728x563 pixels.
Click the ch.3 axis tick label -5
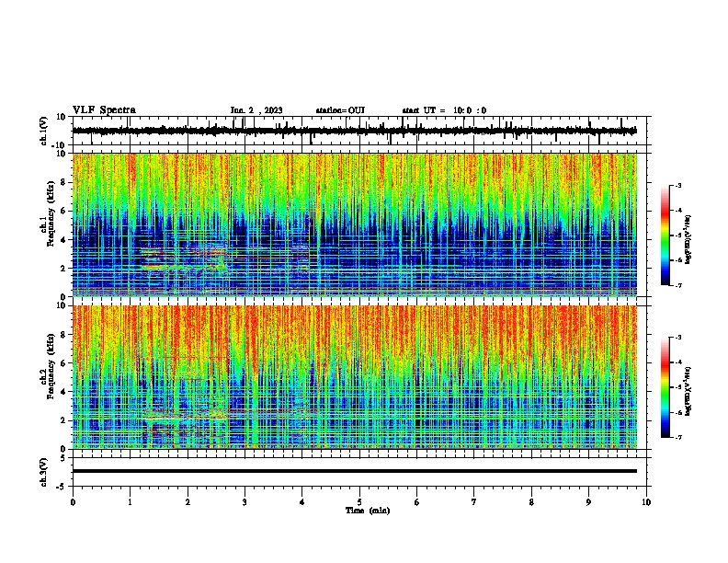point(62,487)
